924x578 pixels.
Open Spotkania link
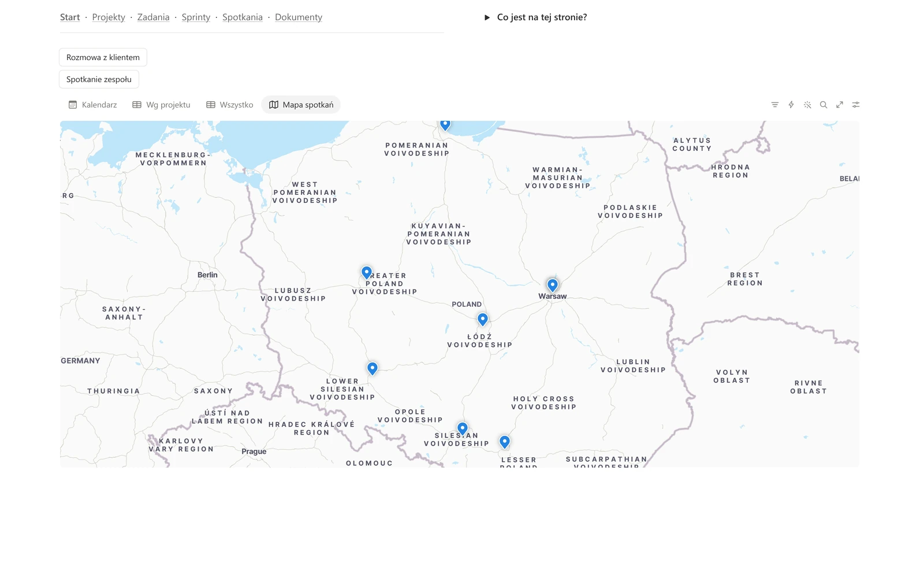[x=243, y=17]
